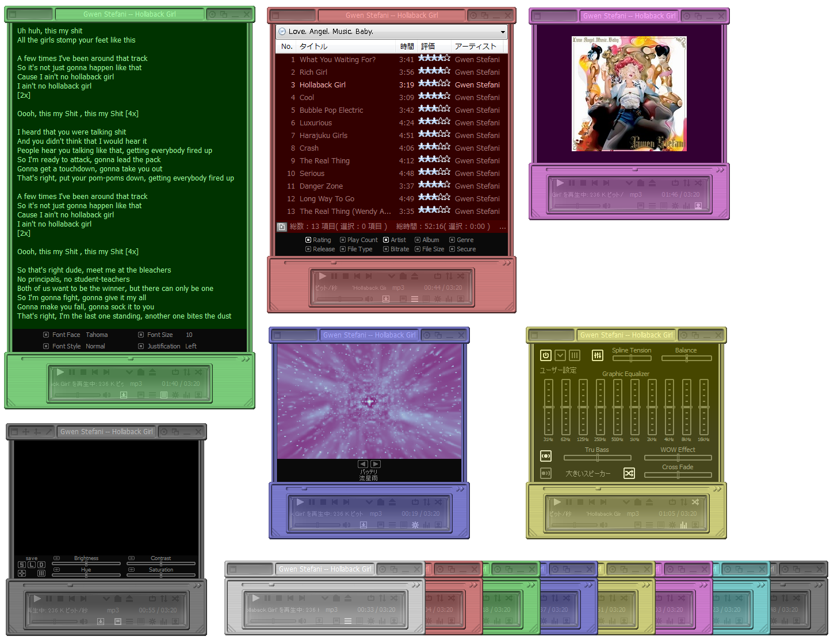Viewport: 834px width, 644px height.
Task: Select track 'Danger Zone' in playlist
Action: (x=392, y=186)
